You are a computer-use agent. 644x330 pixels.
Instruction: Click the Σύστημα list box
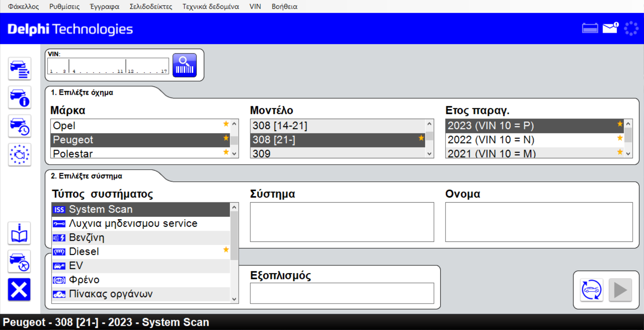click(x=342, y=222)
